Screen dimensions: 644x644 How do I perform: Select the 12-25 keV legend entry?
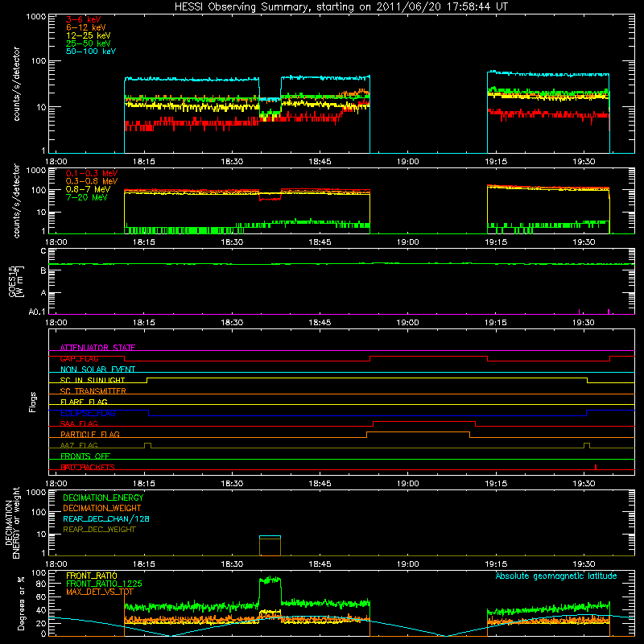pyautogui.click(x=89, y=35)
